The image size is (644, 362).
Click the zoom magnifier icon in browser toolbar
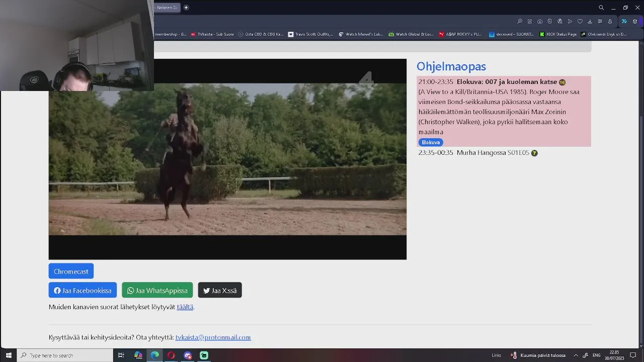pos(520,22)
